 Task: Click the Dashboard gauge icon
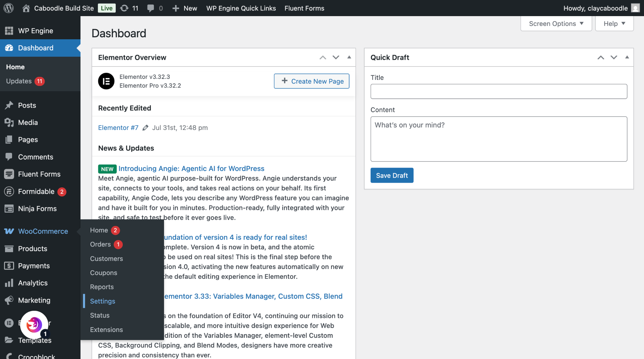click(x=9, y=48)
